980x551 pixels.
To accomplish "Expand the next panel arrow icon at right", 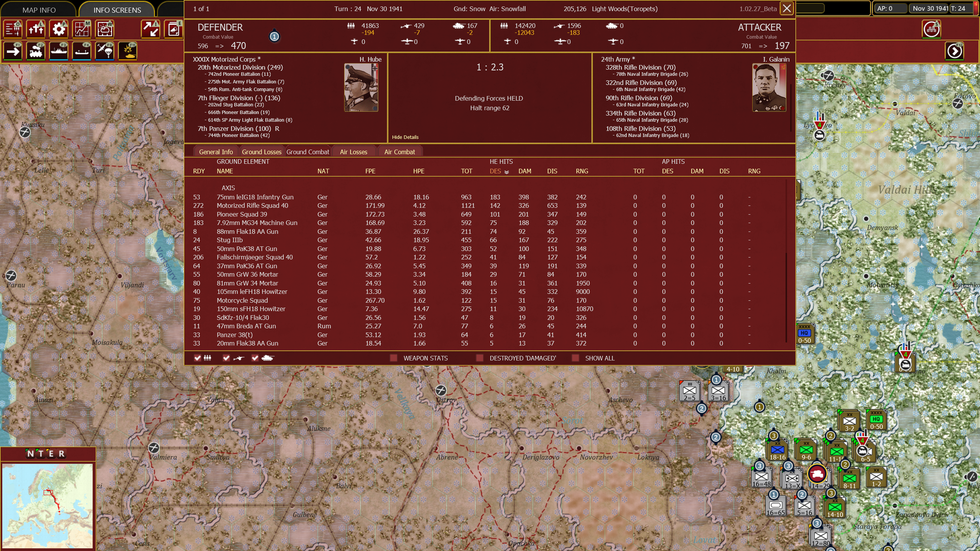I will [x=954, y=51].
